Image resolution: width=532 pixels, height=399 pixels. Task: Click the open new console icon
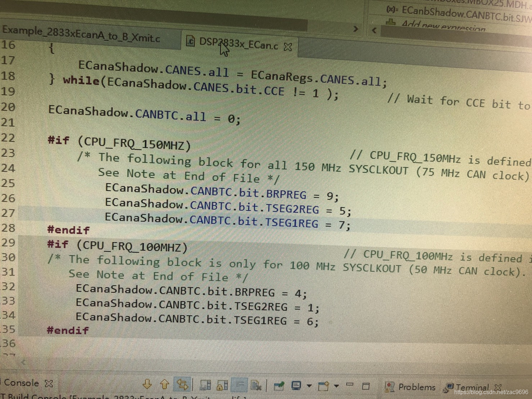point(323,386)
